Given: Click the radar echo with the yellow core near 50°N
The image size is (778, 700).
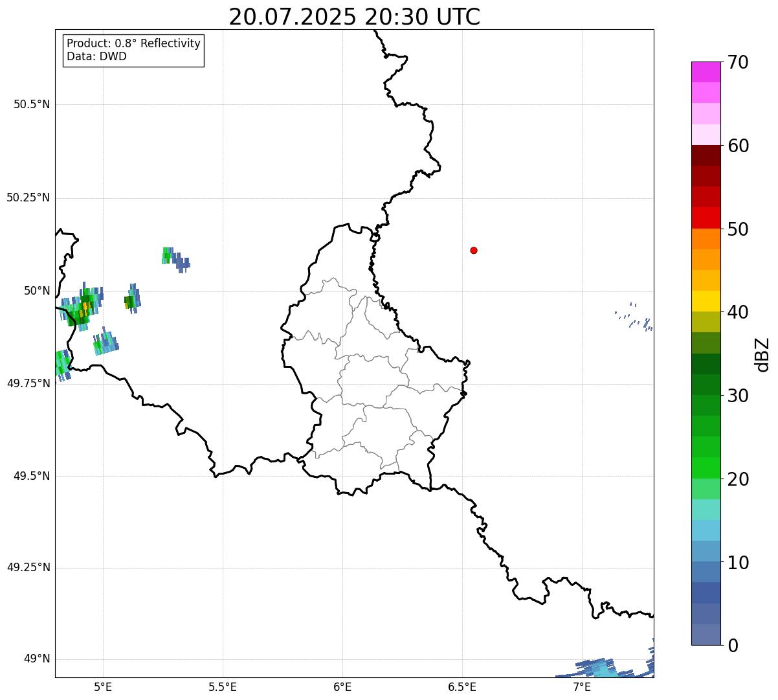Looking at the screenshot, I should tap(82, 306).
